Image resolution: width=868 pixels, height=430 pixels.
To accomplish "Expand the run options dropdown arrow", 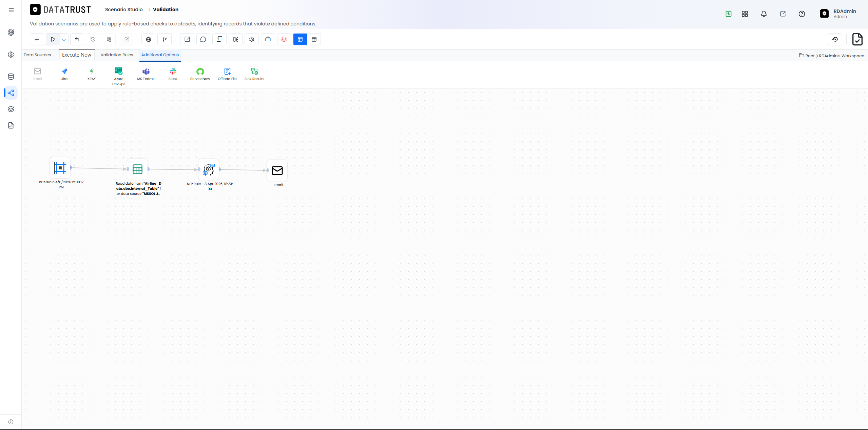I will click(64, 40).
